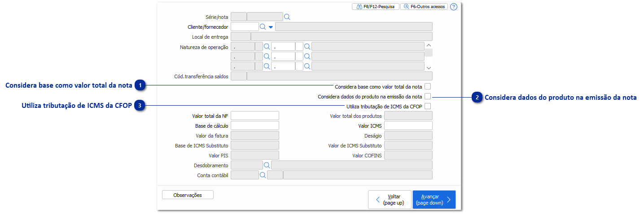Click the Valor total da NF field
The height and width of the screenshot is (214, 644).
pos(254,116)
